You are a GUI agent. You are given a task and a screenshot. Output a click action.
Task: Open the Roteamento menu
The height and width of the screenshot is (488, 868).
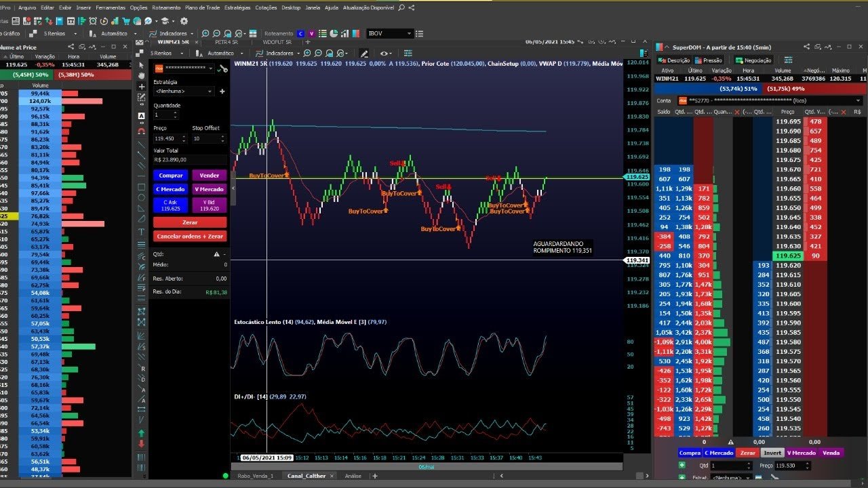[x=166, y=7]
